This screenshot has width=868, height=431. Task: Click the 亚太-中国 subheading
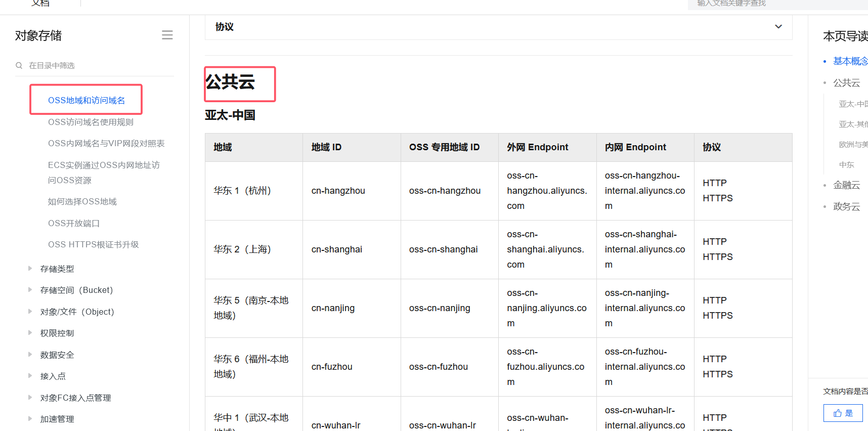(230, 115)
